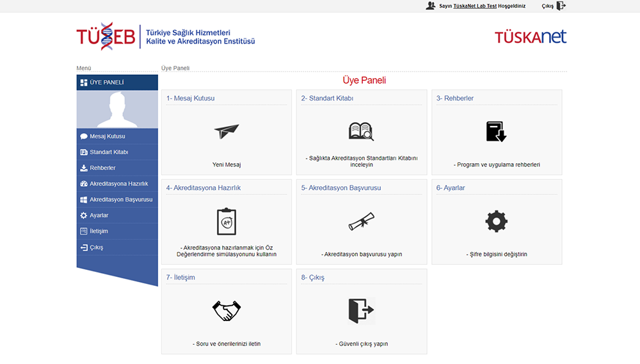Open Ayarlar from the sidebar menu
640x364 pixels.
(99, 216)
